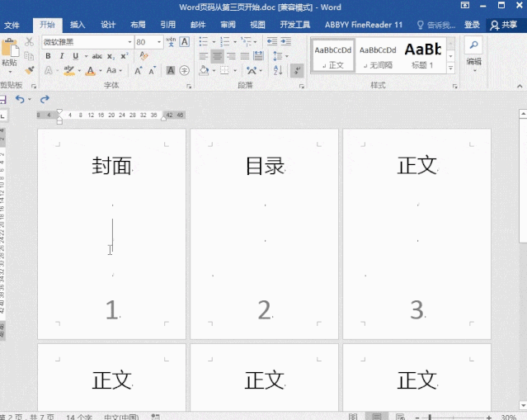Toggle show/hide paragraph marks
Screen dimensions: 527x420
point(297,71)
